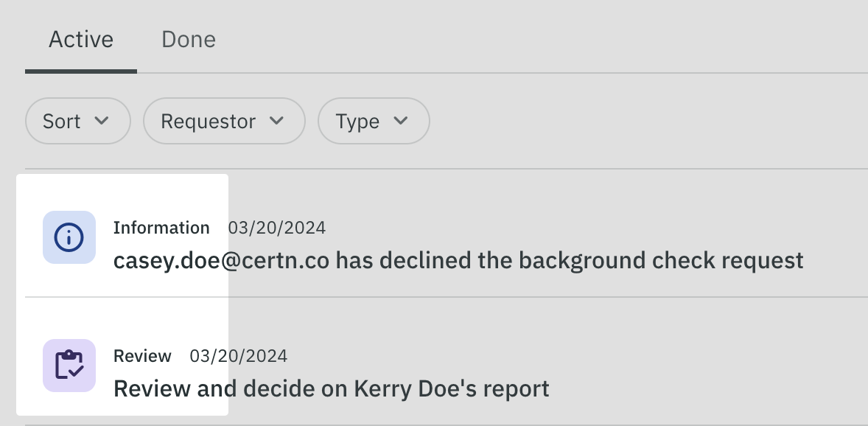Switch to the Active tab
This screenshot has width=868, height=426.
(81, 39)
